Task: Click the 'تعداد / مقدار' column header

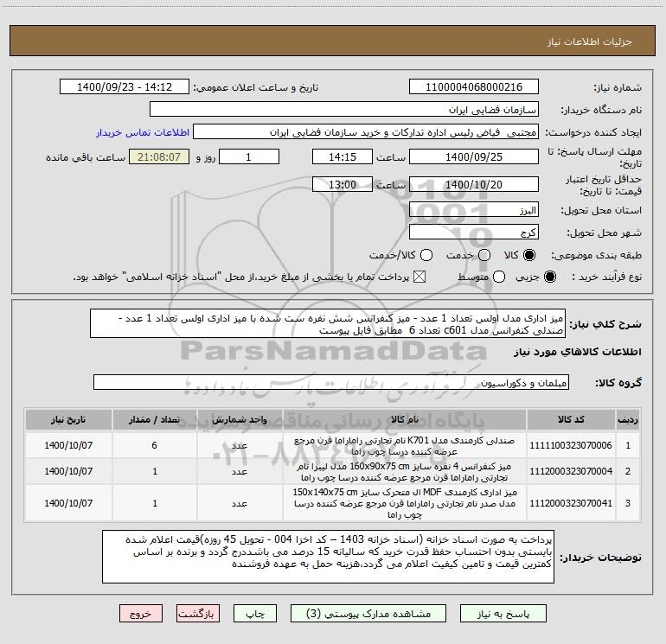Action: click(155, 419)
